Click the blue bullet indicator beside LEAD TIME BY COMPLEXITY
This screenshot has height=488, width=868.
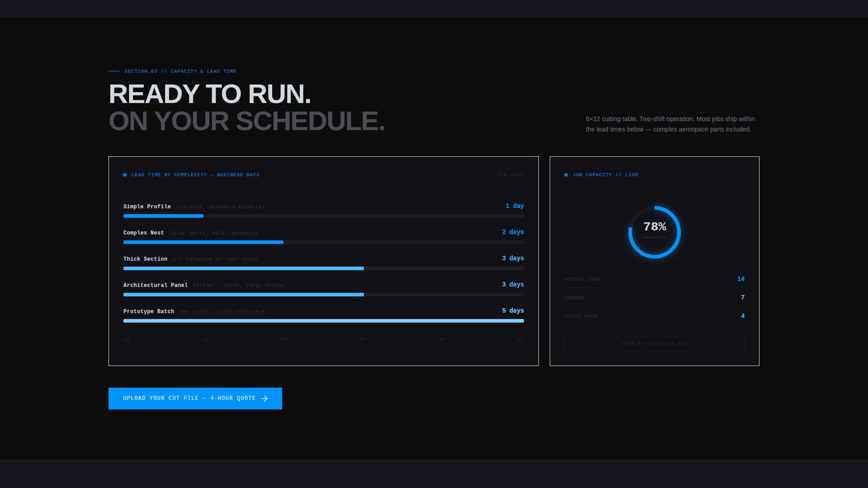click(125, 174)
